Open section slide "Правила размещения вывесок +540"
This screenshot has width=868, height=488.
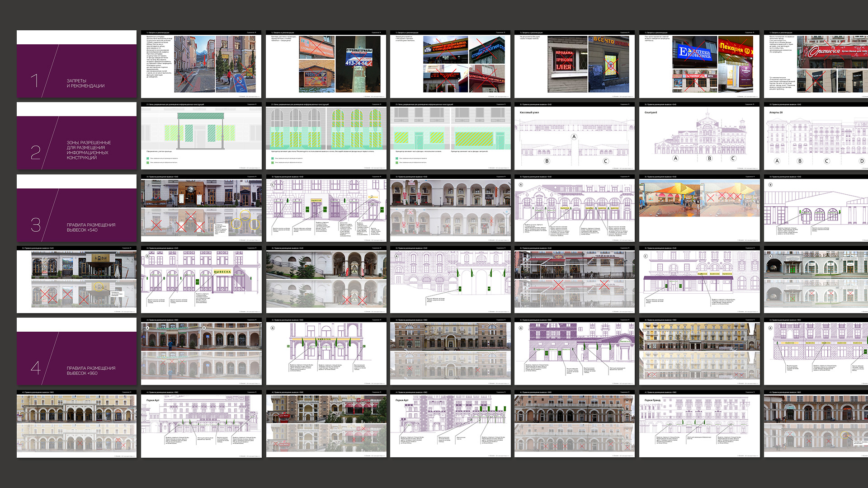76,208
